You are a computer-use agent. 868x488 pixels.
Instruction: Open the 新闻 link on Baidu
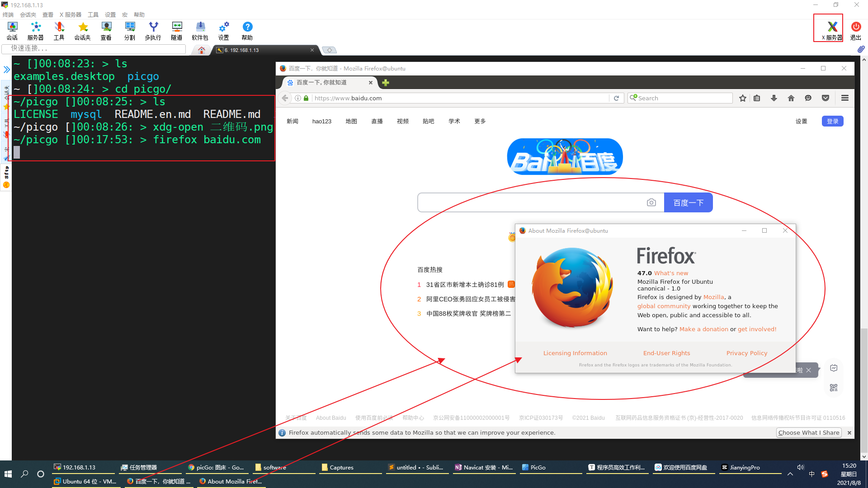pos(292,121)
